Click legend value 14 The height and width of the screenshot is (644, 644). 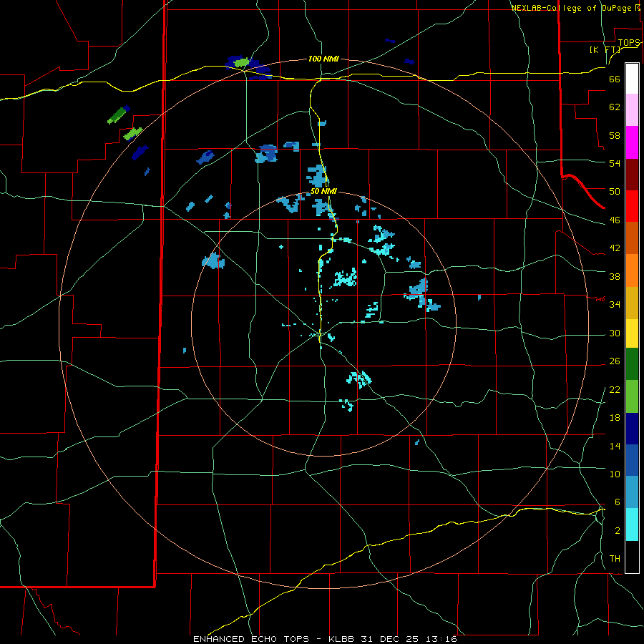(615, 446)
